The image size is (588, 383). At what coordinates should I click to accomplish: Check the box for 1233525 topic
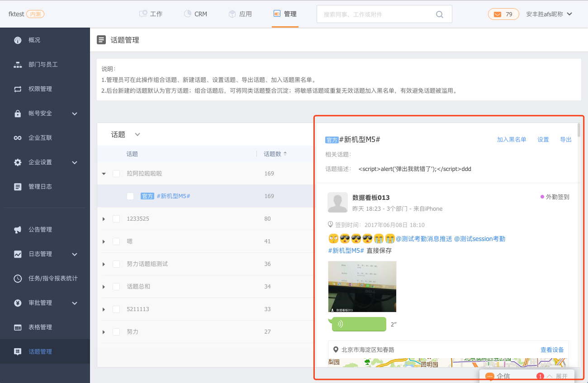pos(116,219)
